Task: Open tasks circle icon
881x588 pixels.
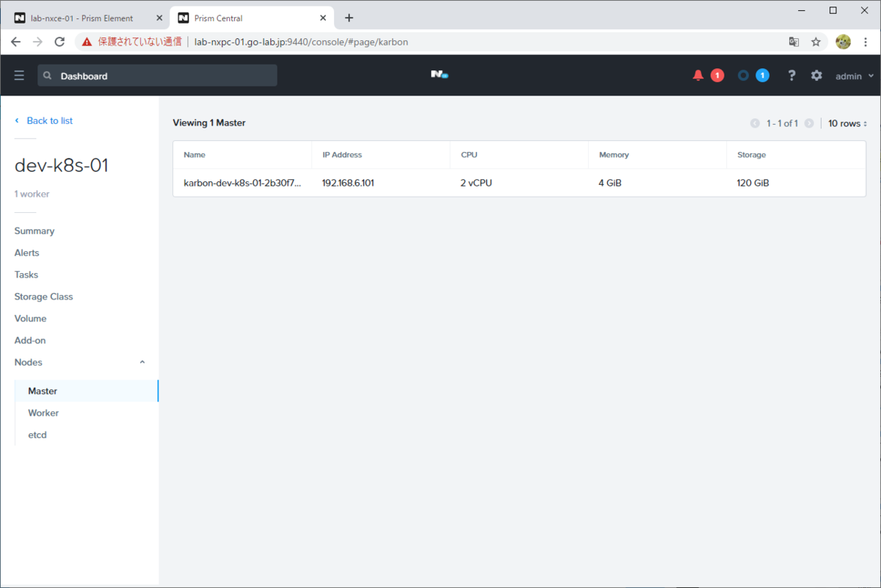Action: click(x=744, y=75)
